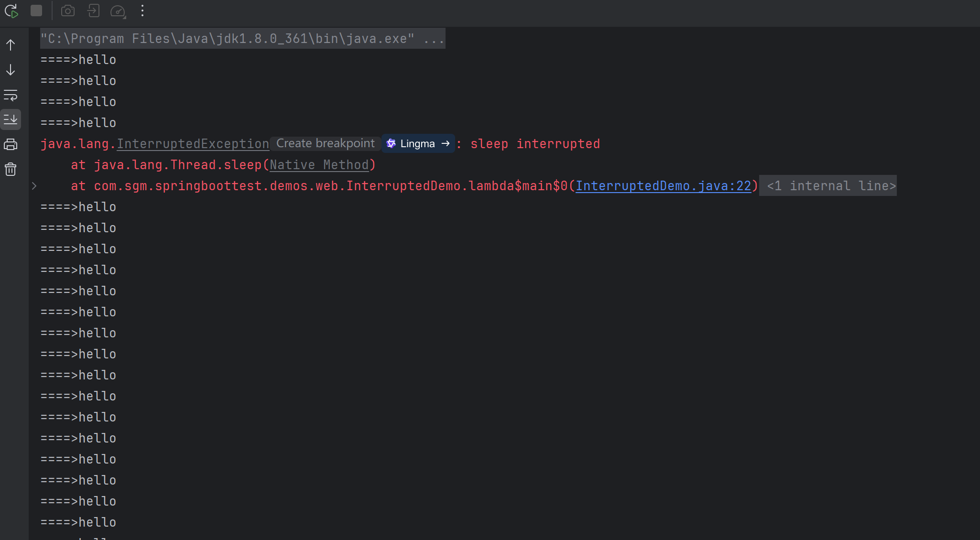
Task: Open the three-dot more actions menu
Action: (x=142, y=11)
